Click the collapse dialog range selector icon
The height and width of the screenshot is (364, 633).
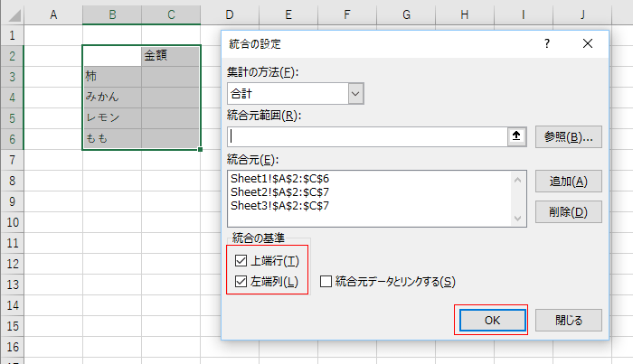coord(518,136)
